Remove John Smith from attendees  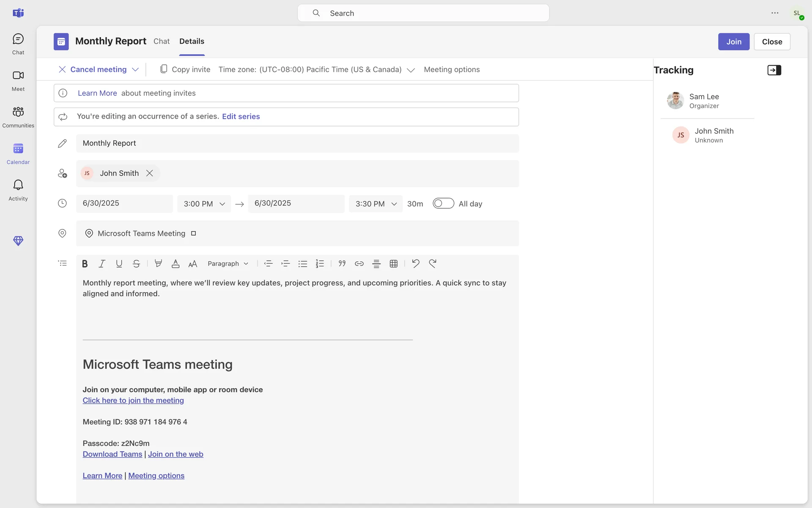(149, 173)
